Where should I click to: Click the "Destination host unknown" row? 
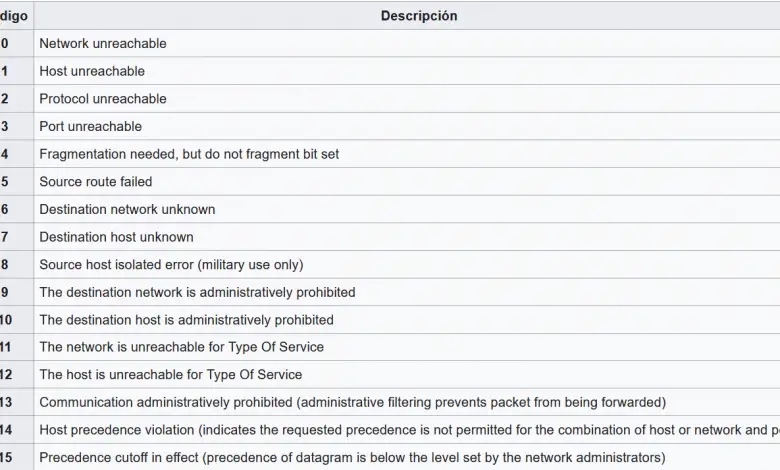tap(116, 237)
